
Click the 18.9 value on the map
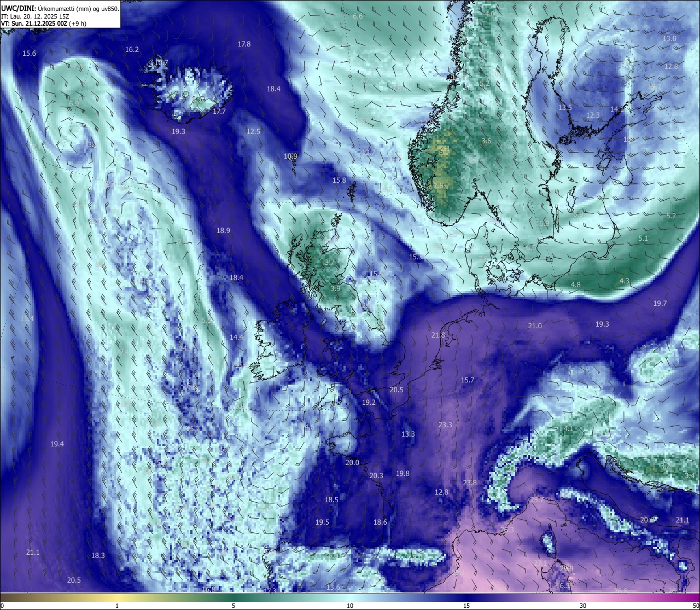pos(223,231)
